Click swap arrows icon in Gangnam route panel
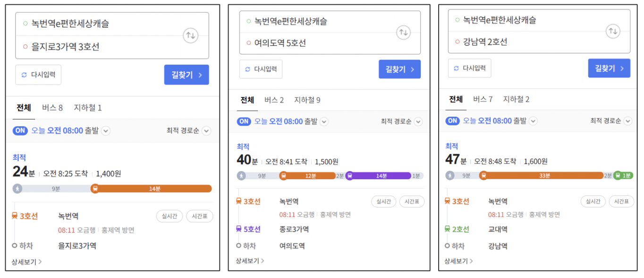Screen dimensions: 644x278 612,31
